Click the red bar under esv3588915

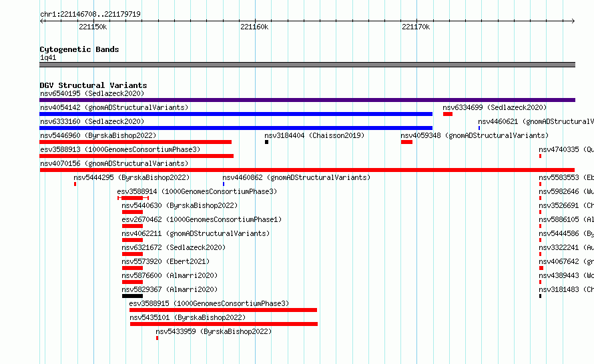point(223,310)
